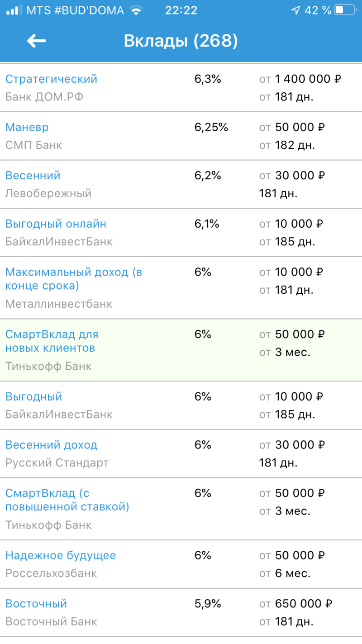Viewport: 362px width, 644px height.
Task: Open the Стратегический deposit link
Action: (51, 79)
